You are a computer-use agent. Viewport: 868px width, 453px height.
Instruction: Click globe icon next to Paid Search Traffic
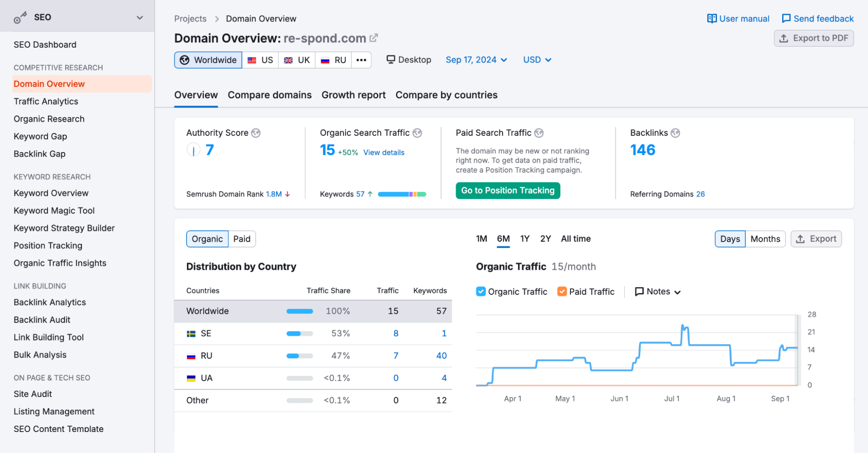point(539,133)
